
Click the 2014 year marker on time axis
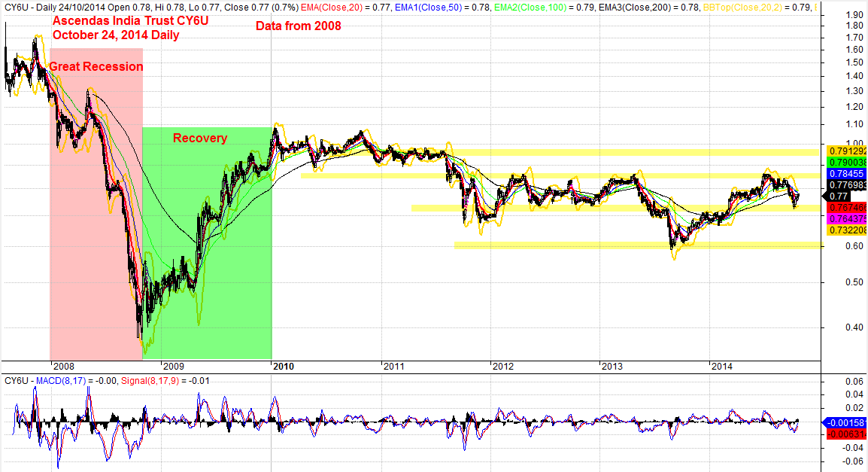coord(722,366)
